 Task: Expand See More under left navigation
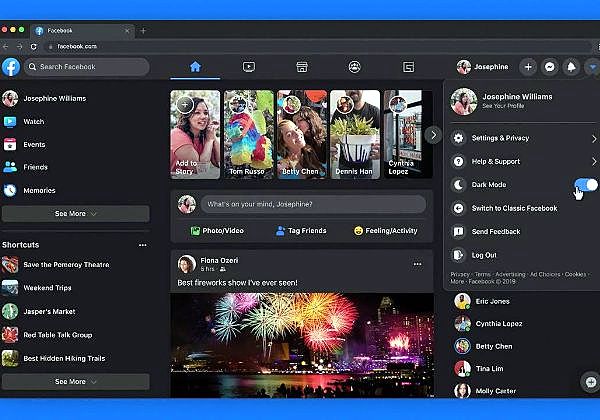click(x=75, y=214)
